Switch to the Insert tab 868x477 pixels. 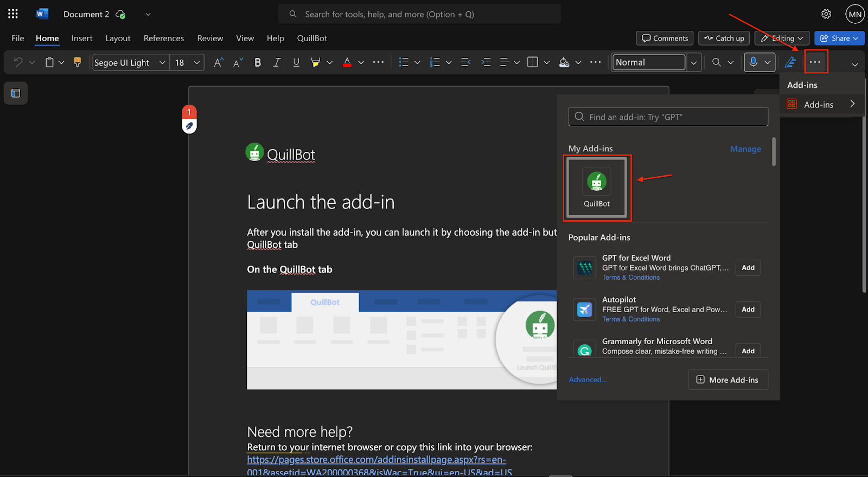pos(82,38)
